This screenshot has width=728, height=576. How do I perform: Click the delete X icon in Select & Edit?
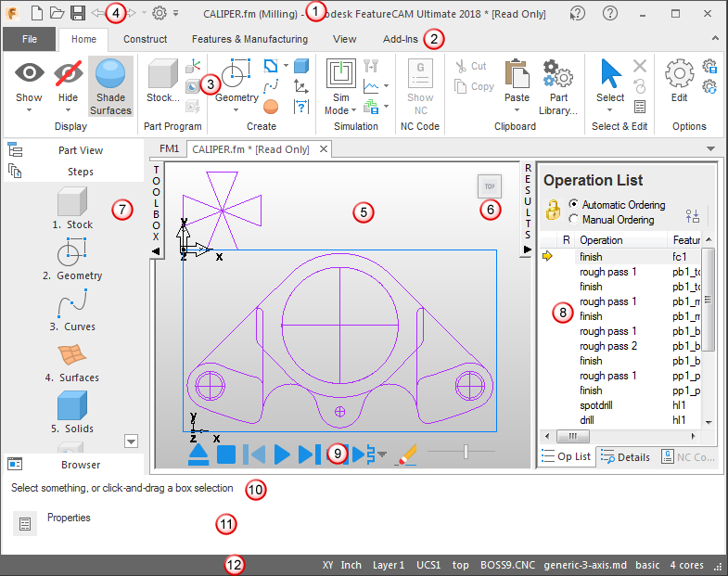click(640, 66)
